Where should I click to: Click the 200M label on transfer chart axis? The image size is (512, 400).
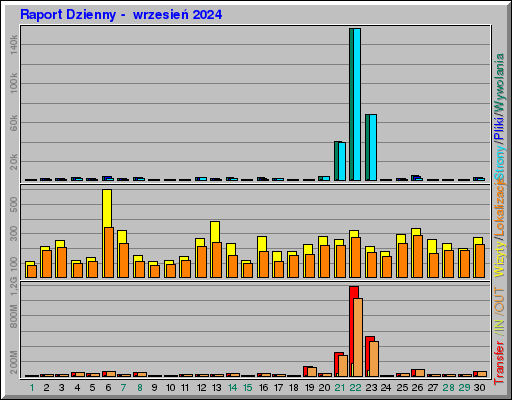[14, 362]
